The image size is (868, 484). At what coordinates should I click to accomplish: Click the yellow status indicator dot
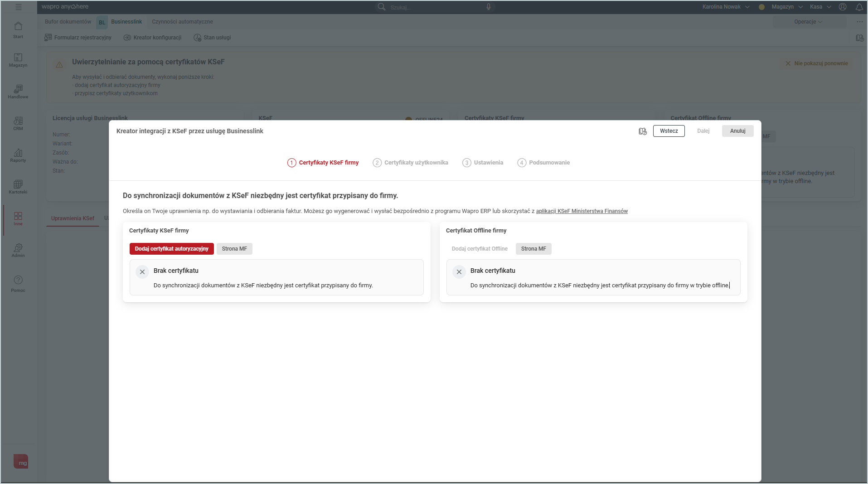coord(761,7)
